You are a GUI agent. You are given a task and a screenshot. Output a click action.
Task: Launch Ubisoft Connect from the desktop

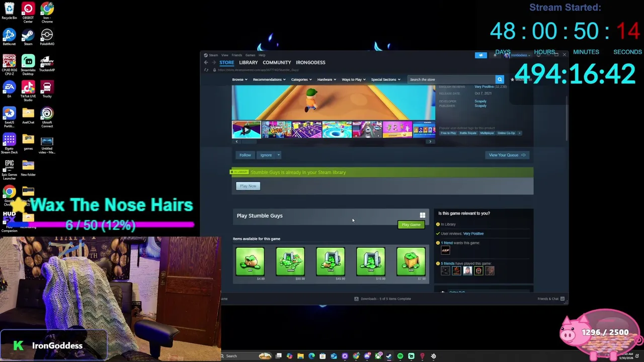tap(47, 117)
